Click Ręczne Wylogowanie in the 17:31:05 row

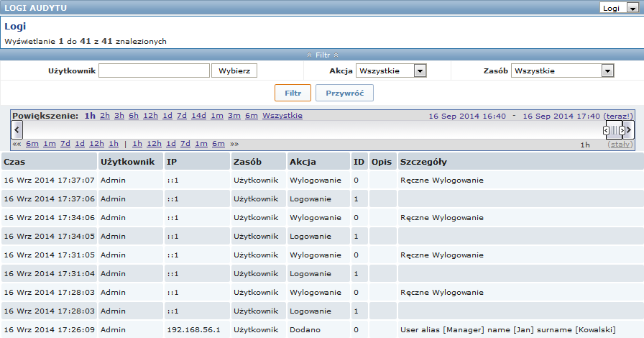click(442, 255)
